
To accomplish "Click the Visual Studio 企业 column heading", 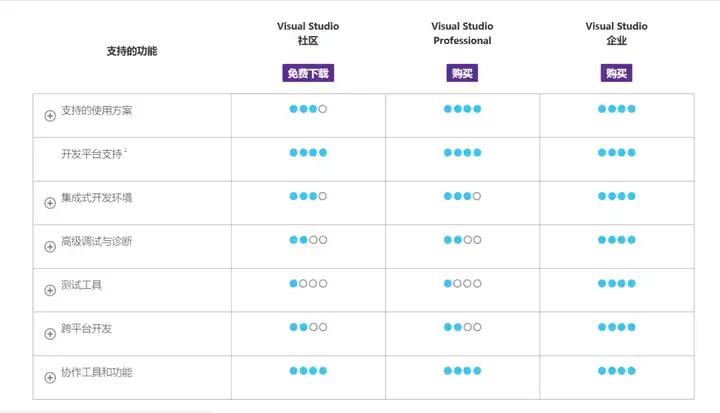I will pos(616,33).
